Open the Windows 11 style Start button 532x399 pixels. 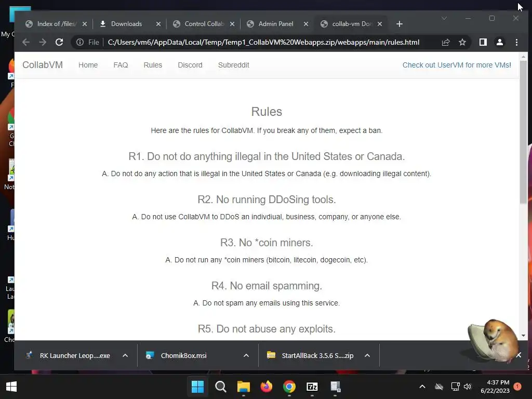click(x=197, y=387)
